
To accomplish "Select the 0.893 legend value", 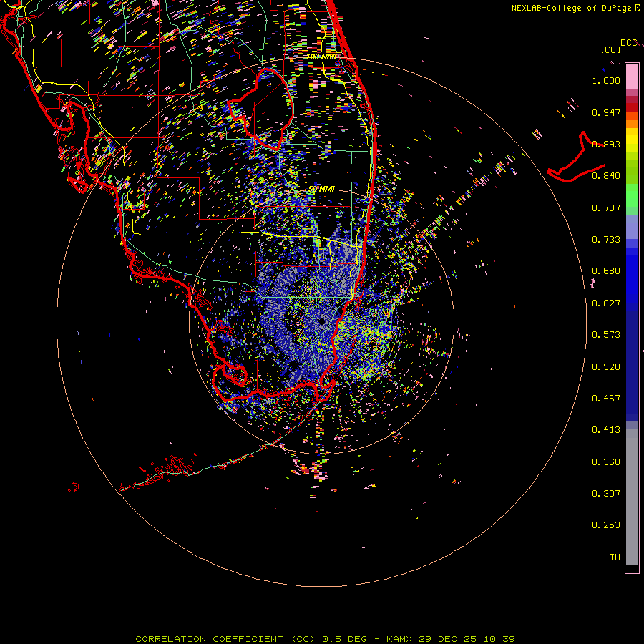I will (606, 144).
